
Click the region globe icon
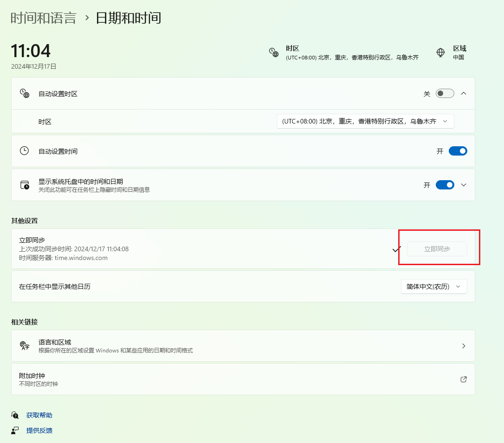pos(440,52)
